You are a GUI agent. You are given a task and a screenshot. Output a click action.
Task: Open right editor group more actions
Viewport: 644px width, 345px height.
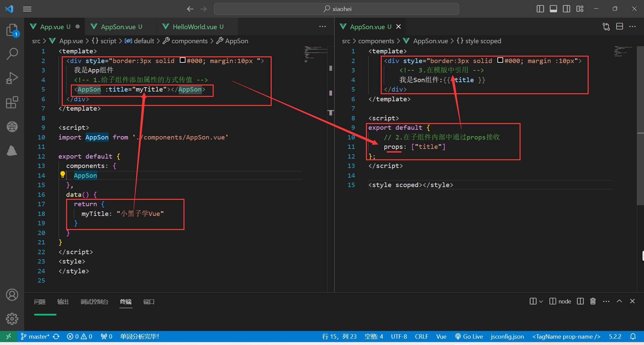633,26
